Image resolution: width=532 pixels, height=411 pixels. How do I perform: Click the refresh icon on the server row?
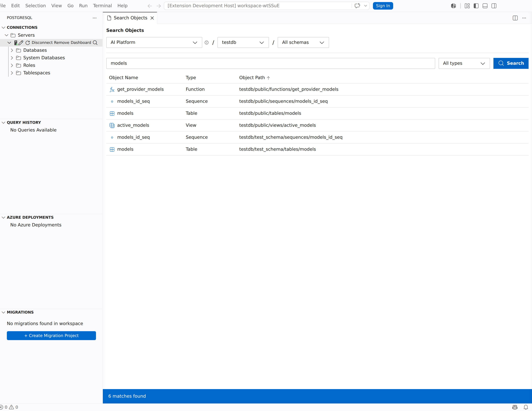click(28, 43)
